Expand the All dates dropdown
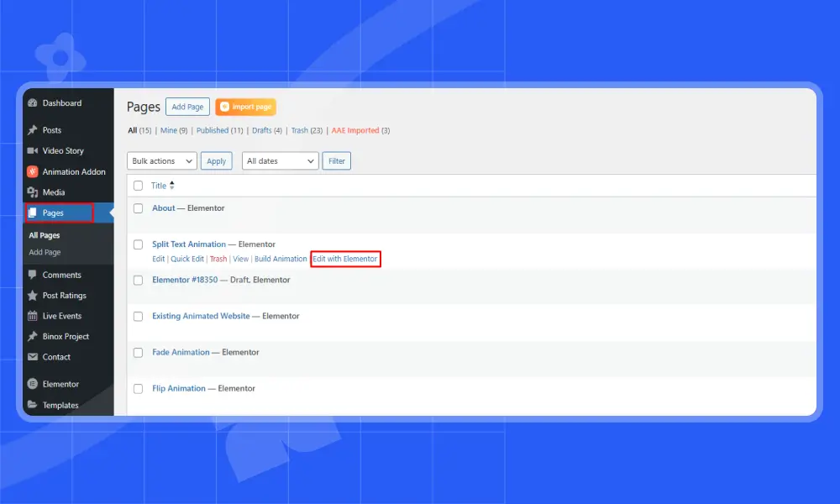 280,160
